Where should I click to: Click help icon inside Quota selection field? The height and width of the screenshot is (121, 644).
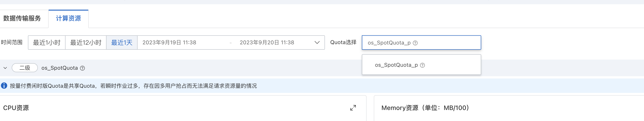(415, 43)
